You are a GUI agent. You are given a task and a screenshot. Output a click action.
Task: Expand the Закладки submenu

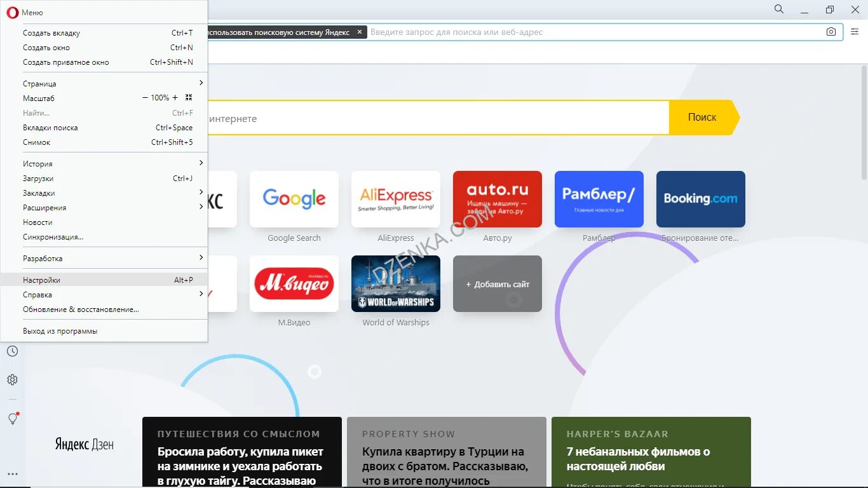click(x=104, y=193)
